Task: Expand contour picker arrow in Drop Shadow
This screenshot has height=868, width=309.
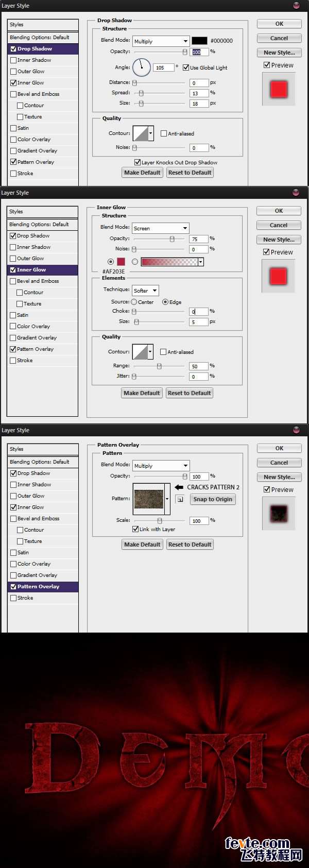Action: coord(151,133)
